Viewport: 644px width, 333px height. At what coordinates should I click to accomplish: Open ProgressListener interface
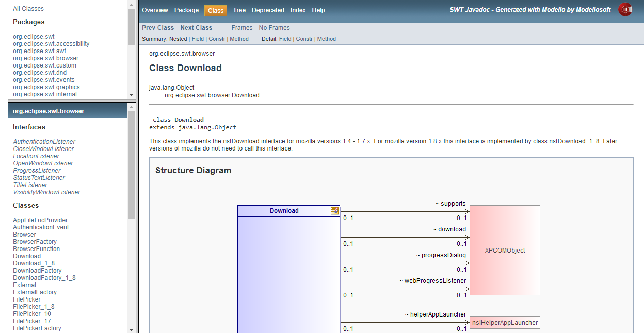tap(37, 171)
